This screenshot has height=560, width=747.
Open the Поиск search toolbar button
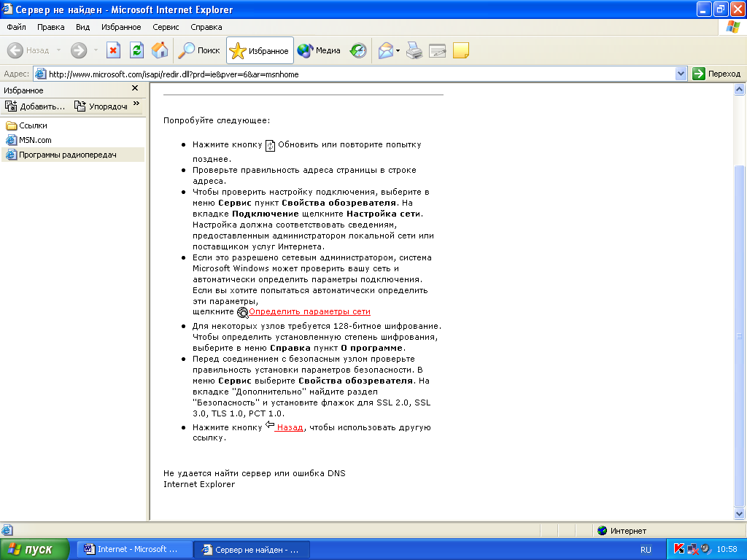coord(198,50)
